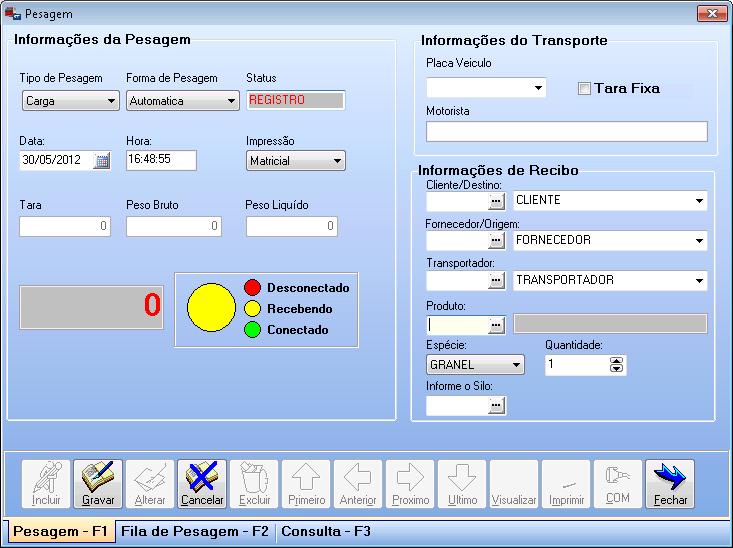Enable the Tara Fixa checkbox
The image size is (733, 548).
pyautogui.click(x=584, y=89)
